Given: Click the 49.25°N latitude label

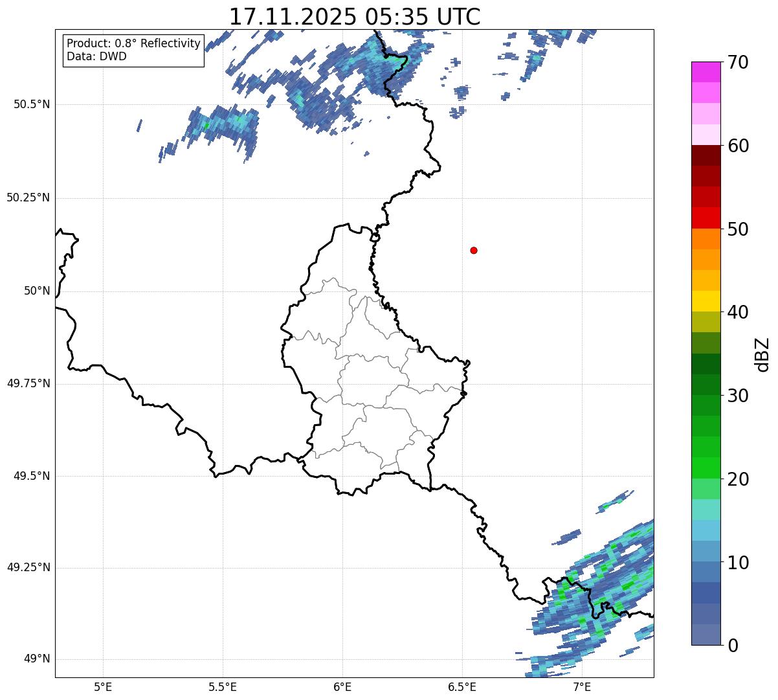Looking at the screenshot, I should click(x=28, y=568).
